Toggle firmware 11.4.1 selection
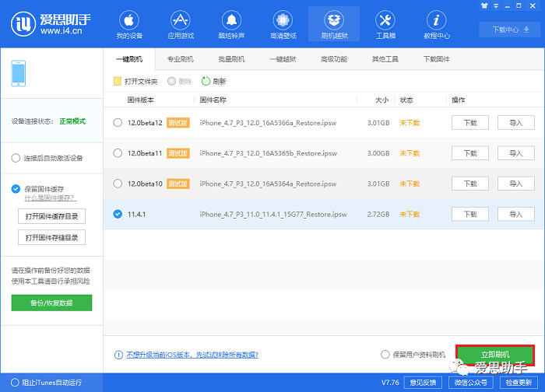This screenshot has height=392, width=545. coord(118,214)
